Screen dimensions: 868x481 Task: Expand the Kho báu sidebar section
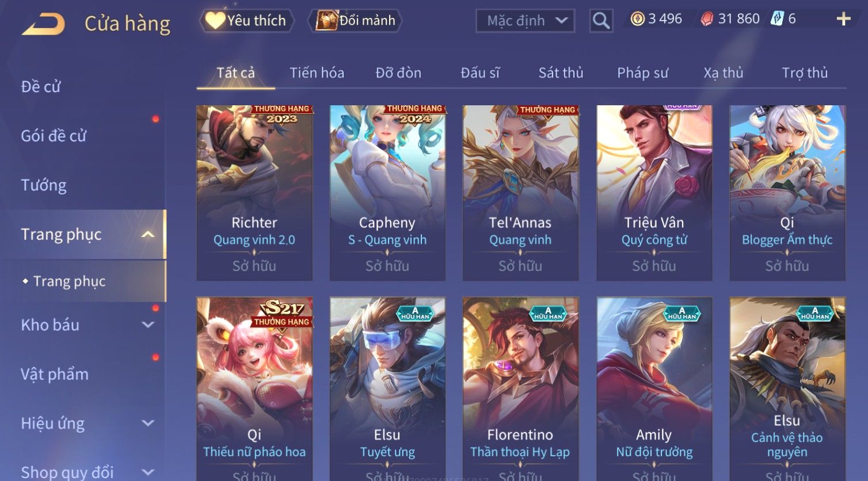(148, 325)
